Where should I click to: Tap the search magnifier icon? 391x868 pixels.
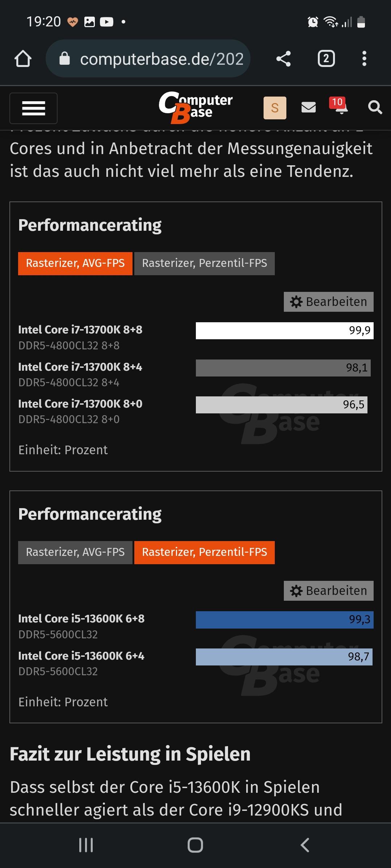click(375, 107)
